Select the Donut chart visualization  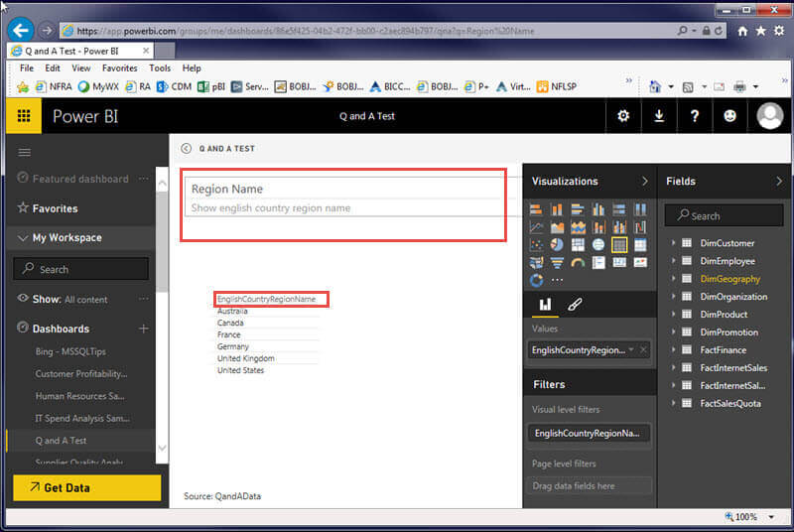tap(536, 280)
